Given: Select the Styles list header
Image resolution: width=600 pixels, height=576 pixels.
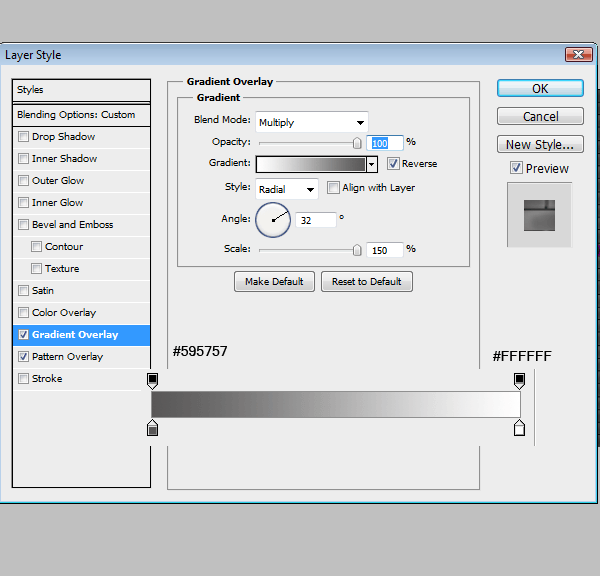Looking at the screenshot, I should pos(81,90).
